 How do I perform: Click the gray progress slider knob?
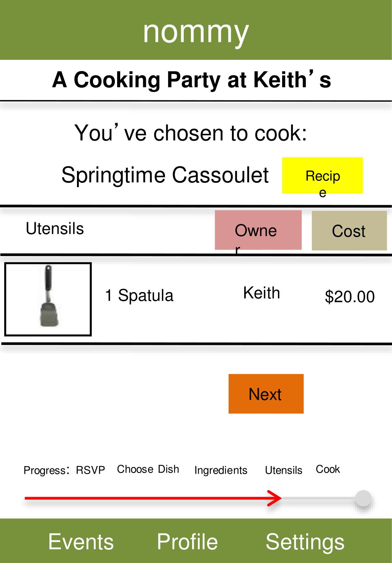click(363, 498)
